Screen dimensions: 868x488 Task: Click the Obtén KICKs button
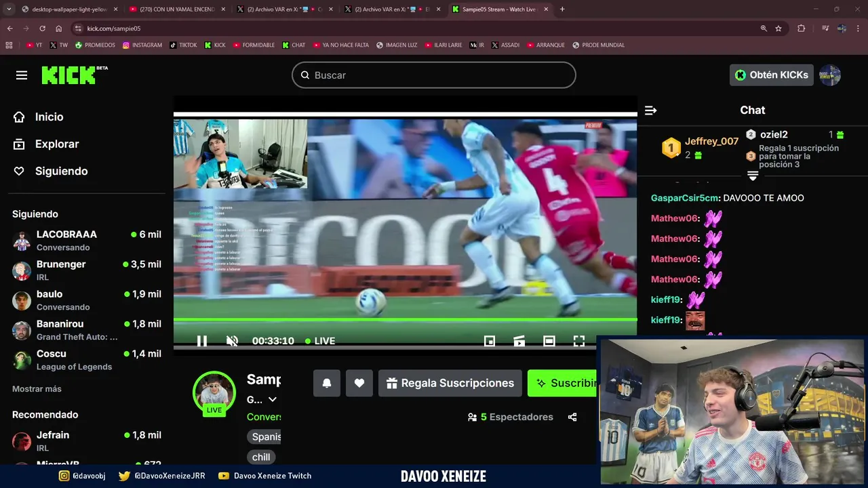(x=772, y=75)
